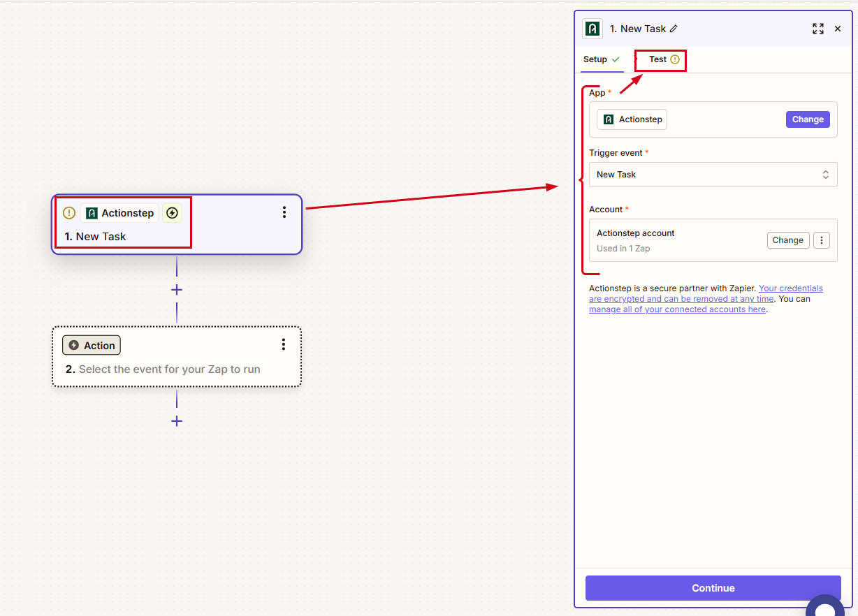
Task: Click lightning bolt trigger icon on step 1
Action: click(x=173, y=213)
